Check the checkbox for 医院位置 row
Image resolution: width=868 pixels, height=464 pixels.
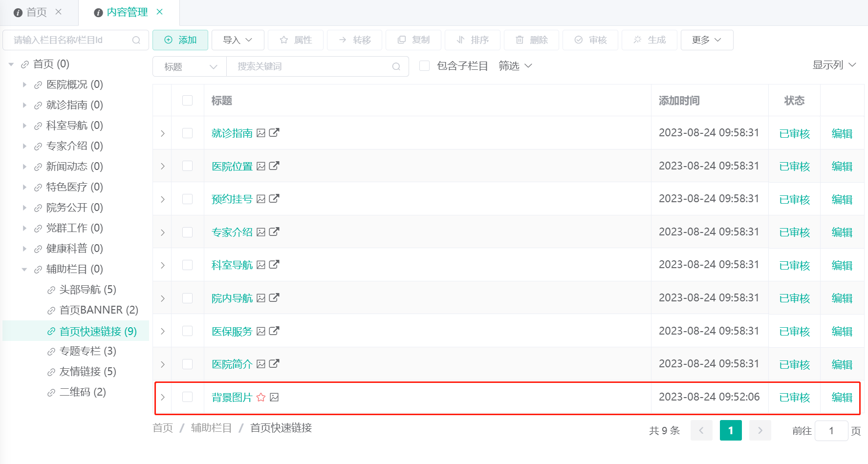click(188, 166)
